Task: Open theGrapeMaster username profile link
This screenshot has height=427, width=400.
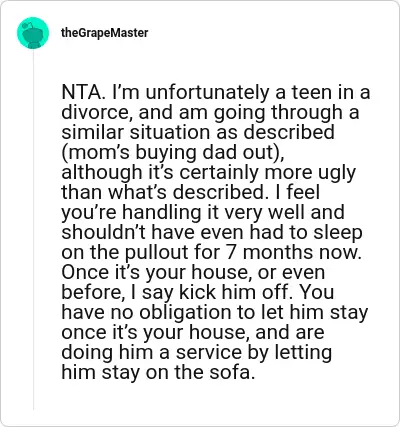Action: (105, 33)
